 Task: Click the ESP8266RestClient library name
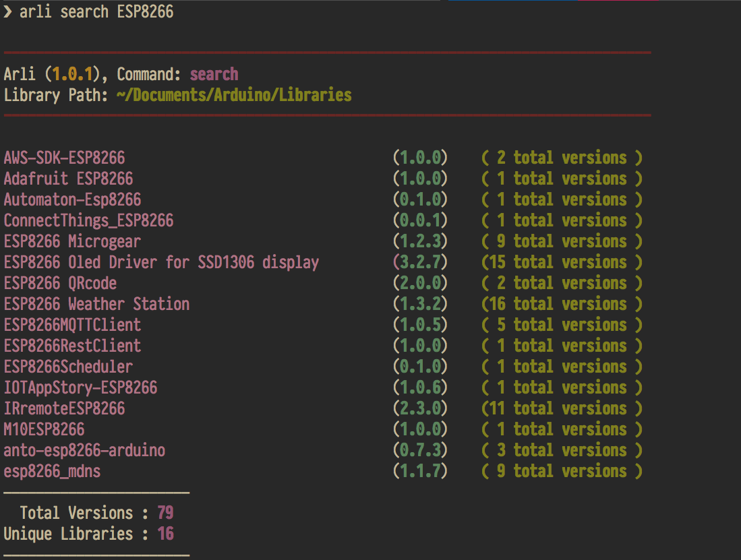coord(72,346)
